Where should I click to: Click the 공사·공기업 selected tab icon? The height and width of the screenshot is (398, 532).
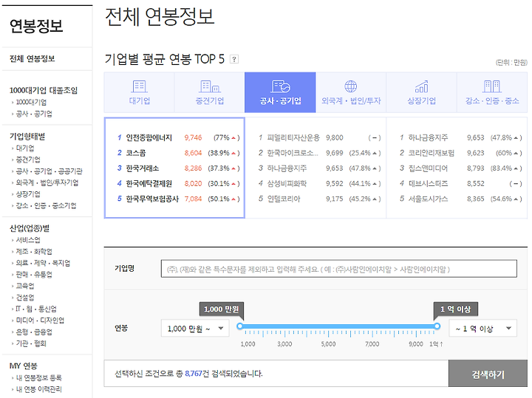coord(280,86)
